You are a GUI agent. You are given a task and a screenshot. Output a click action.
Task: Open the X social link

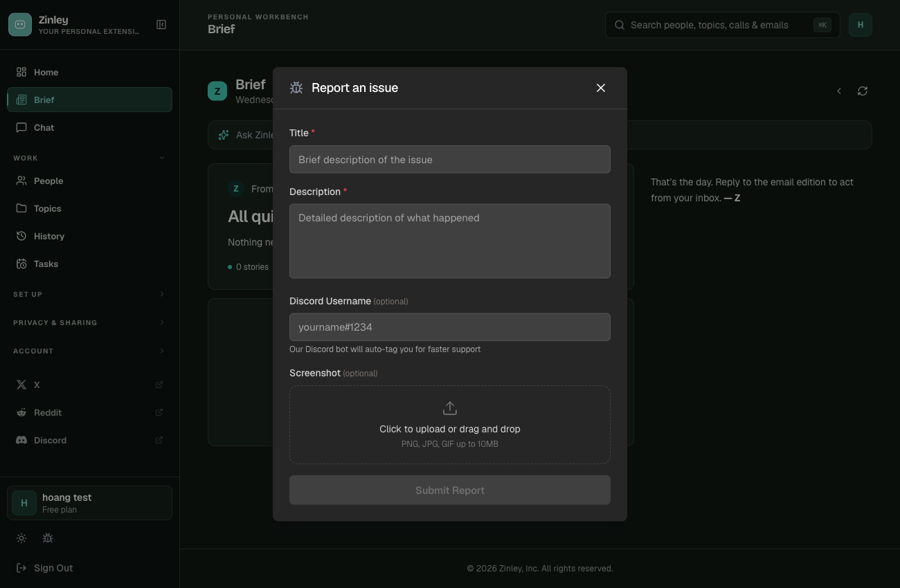(x=89, y=385)
